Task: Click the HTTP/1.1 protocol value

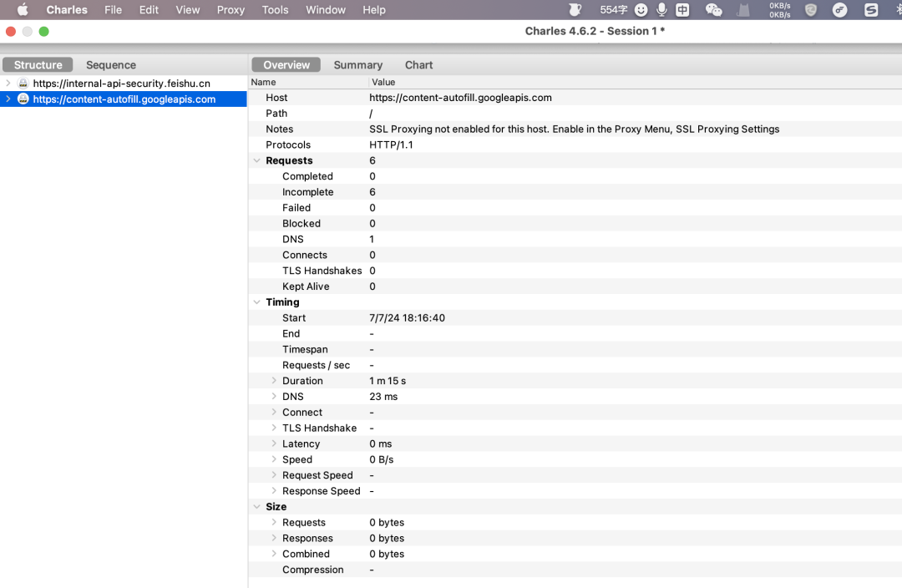Action: [x=391, y=145]
